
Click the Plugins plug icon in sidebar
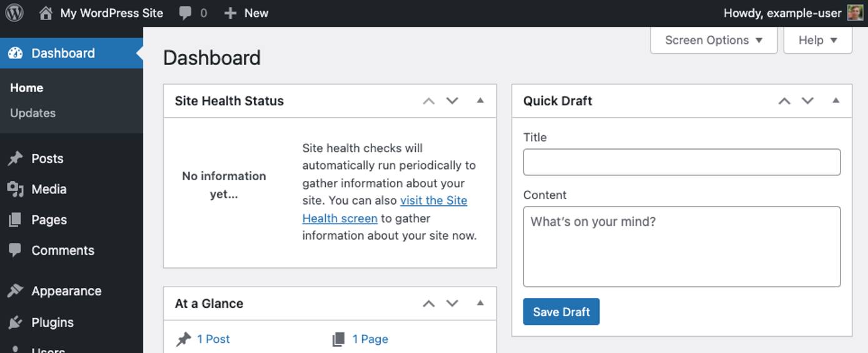point(15,322)
